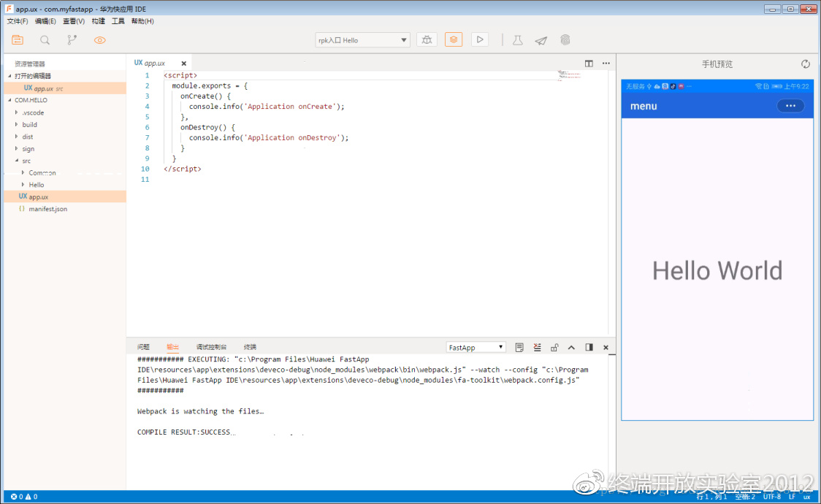Click the search magnifier icon
The height and width of the screenshot is (504, 821).
(45, 40)
